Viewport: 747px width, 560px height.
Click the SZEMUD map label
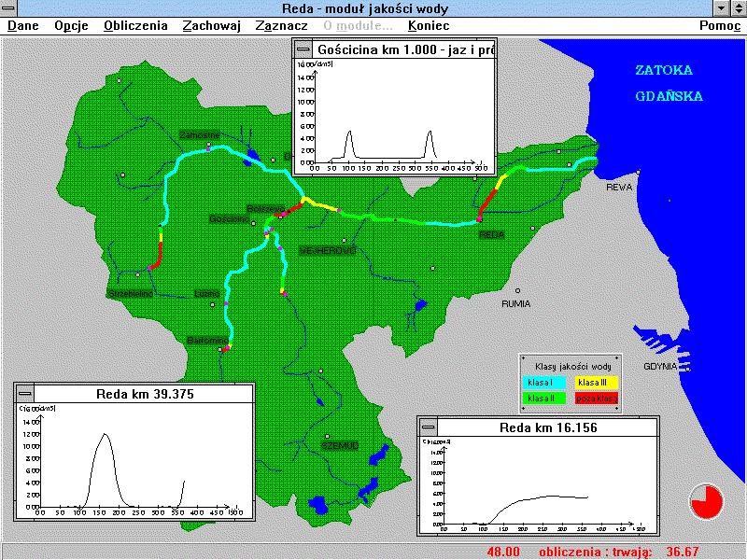(x=340, y=446)
